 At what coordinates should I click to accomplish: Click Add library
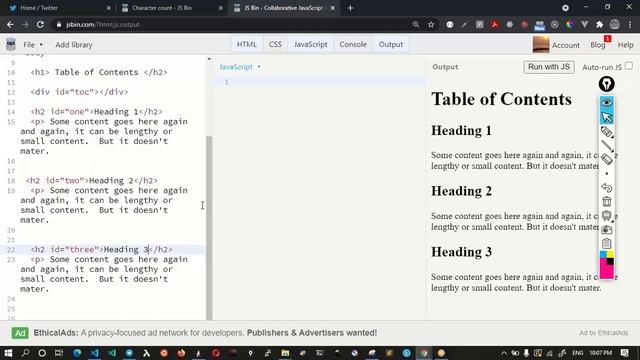pyautogui.click(x=73, y=45)
